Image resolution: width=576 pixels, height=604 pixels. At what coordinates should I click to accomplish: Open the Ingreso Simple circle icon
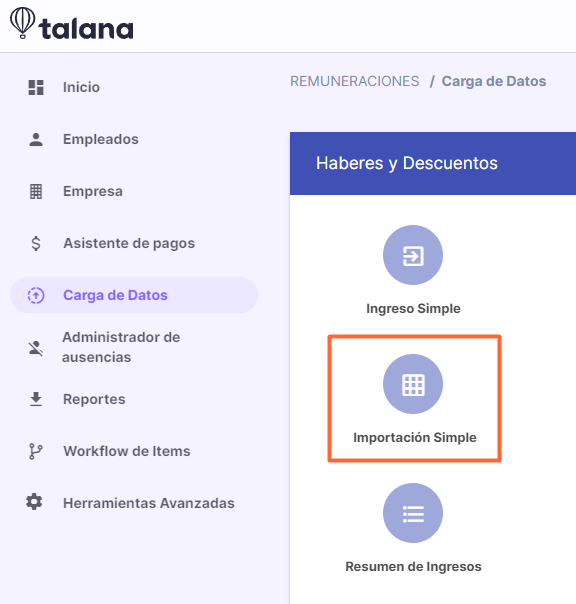pos(413,255)
